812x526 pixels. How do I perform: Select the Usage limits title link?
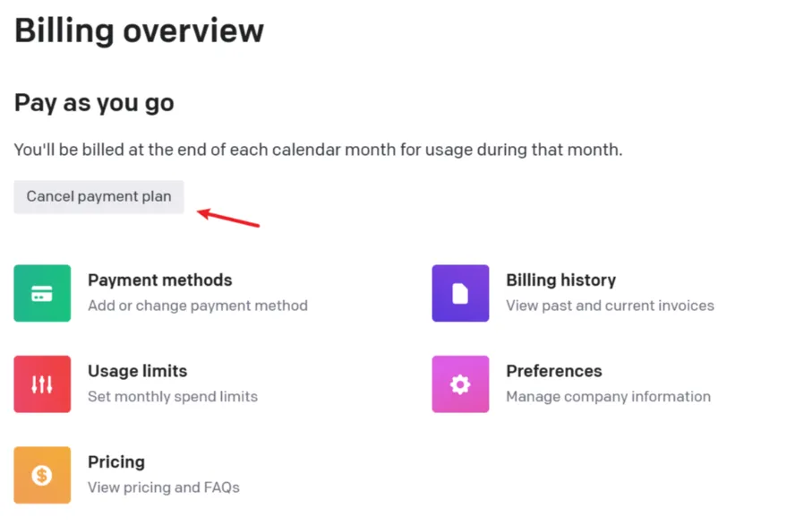137,371
